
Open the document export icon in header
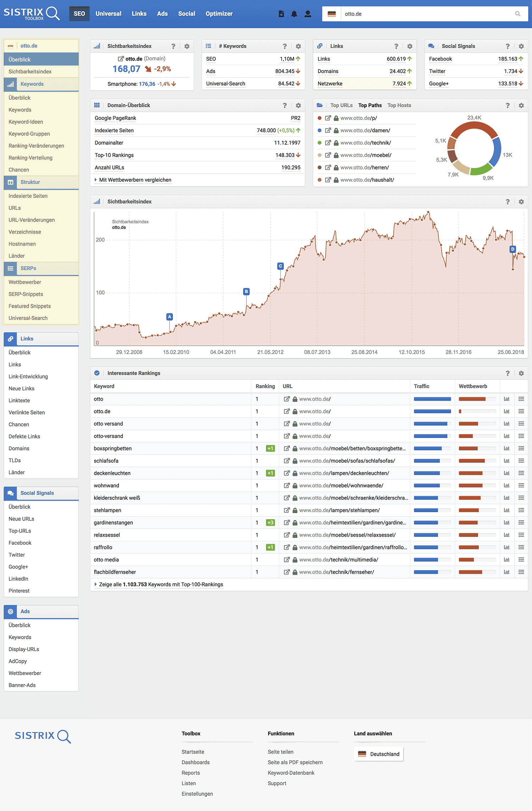pos(281,14)
